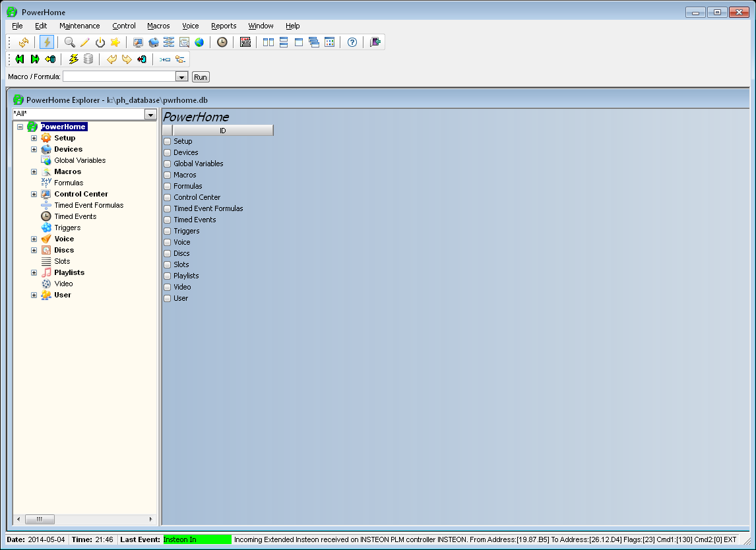
Task: Check the Playlists row checkbox
Action: 168,276
